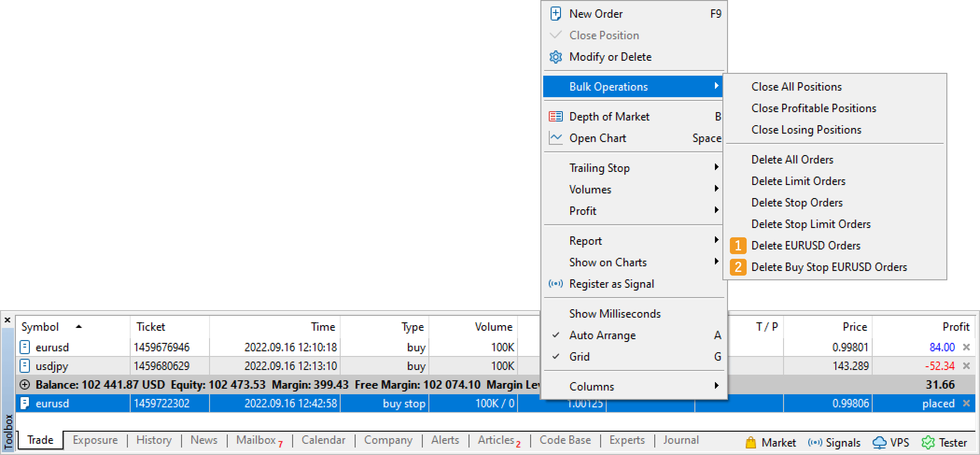The height and width of the screenshot is (455, 980).
Task: Open Depth of Market via its icon
Action: [555, 117]
